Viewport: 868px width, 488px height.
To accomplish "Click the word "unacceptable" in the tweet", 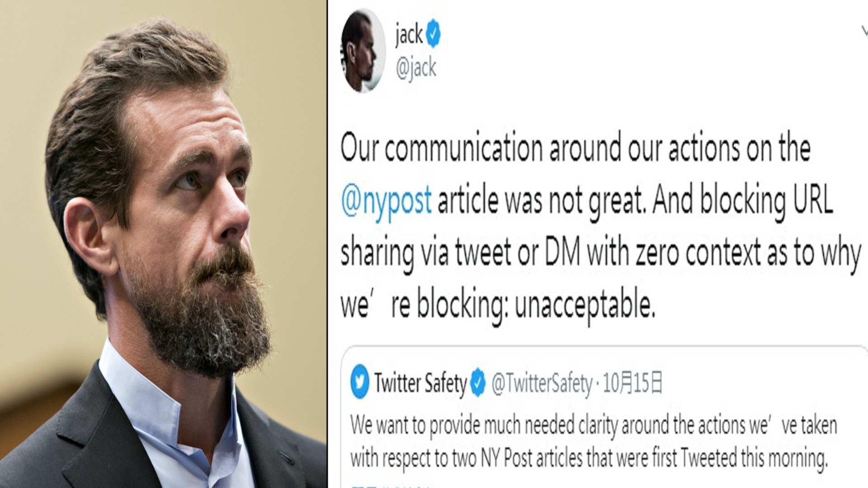I will point(585,305).
